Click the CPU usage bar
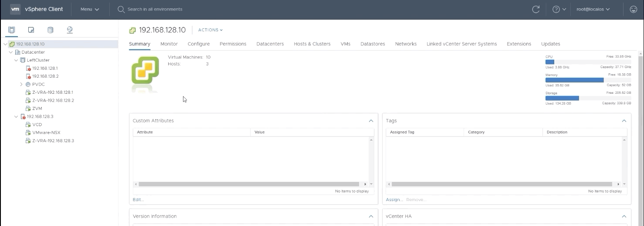Screen dimensions: 644x226 pos(588,62)
